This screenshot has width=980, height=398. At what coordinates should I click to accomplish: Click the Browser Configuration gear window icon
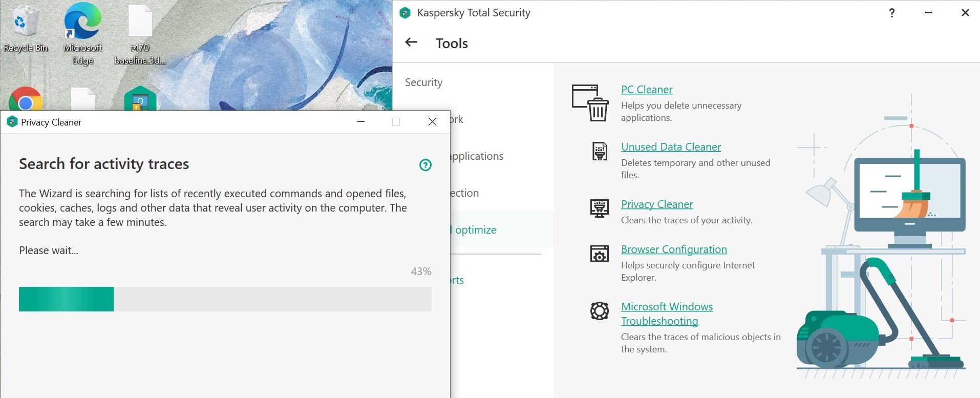[600, 254]
